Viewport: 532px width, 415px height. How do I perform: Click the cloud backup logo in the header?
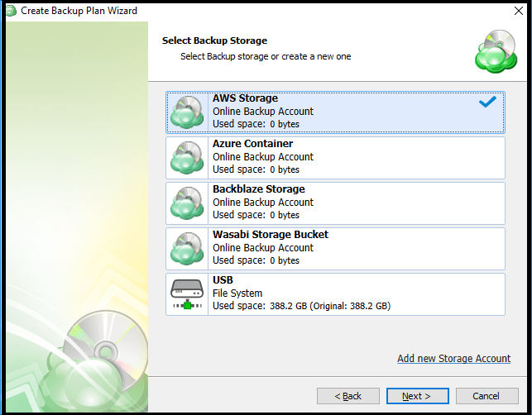pyautogui.click(x=496, y=51)
